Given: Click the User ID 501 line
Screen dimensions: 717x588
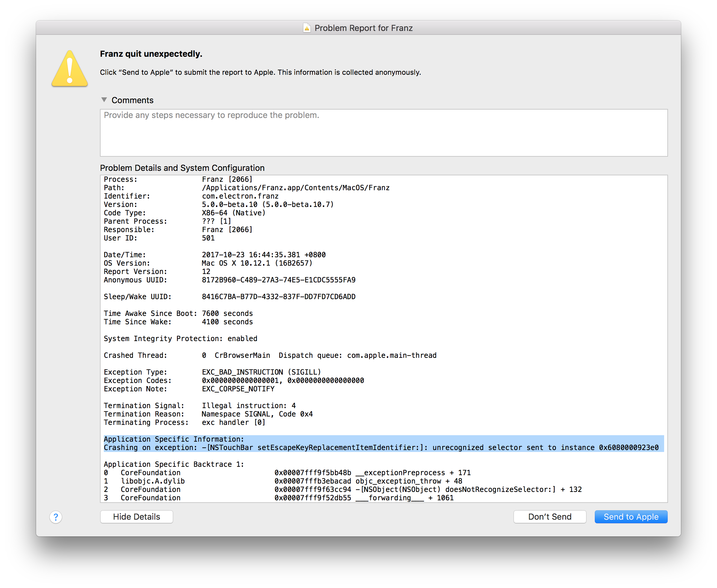Looking at the screenshot, I should point(159,238).
